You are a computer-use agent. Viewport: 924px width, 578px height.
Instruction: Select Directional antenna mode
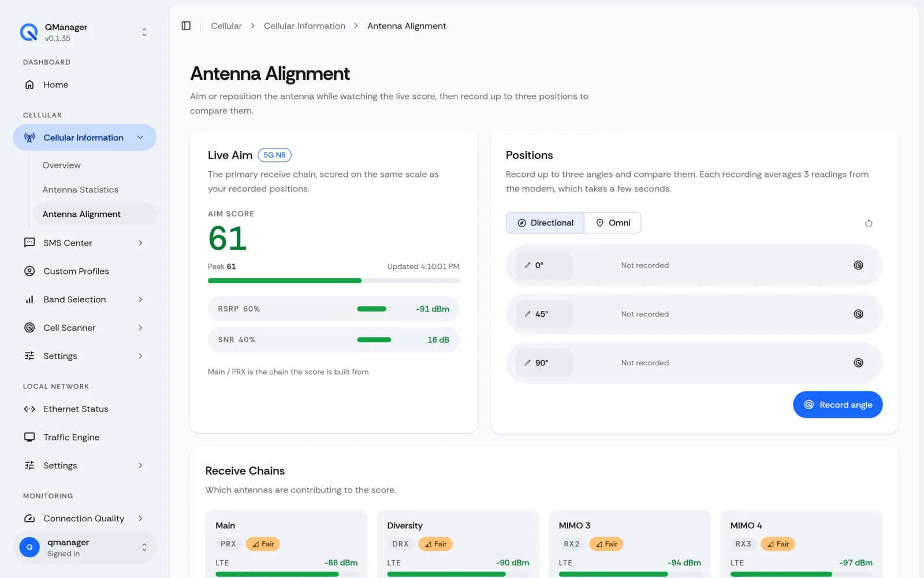click(x=545, y=223)
